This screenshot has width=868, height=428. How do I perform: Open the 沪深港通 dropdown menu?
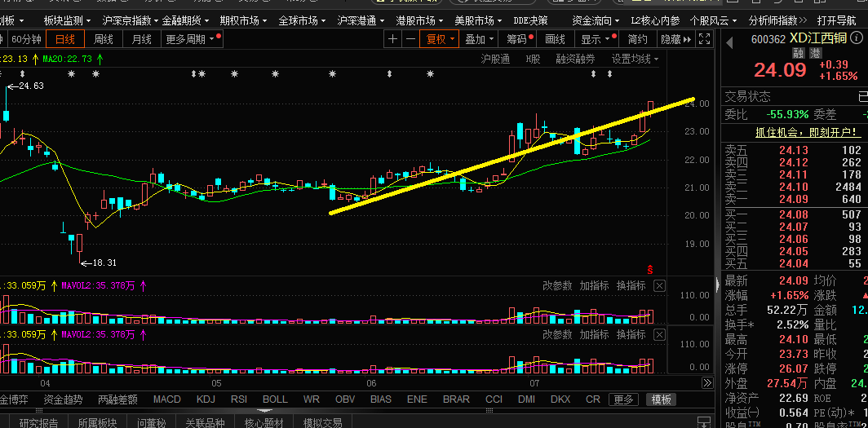point(361,20)
